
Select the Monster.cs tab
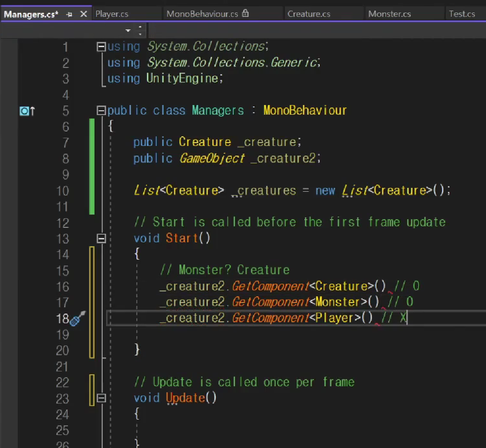click(389, 14)
